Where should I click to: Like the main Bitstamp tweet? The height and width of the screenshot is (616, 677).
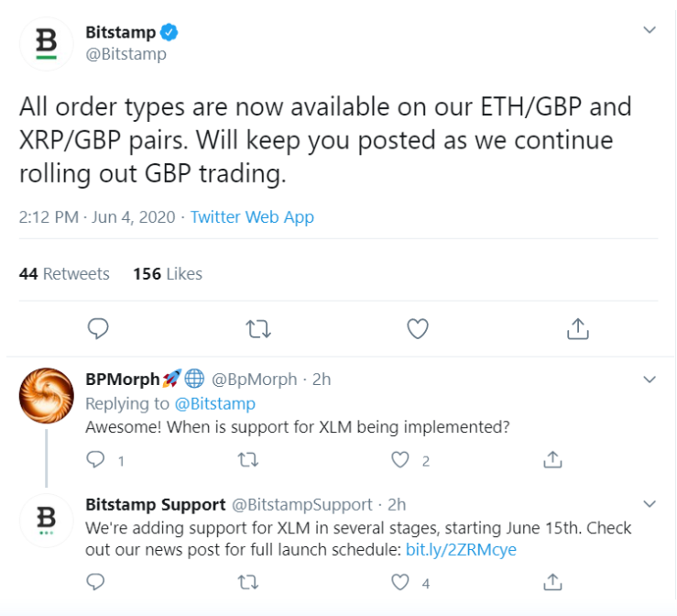(418, 329)
